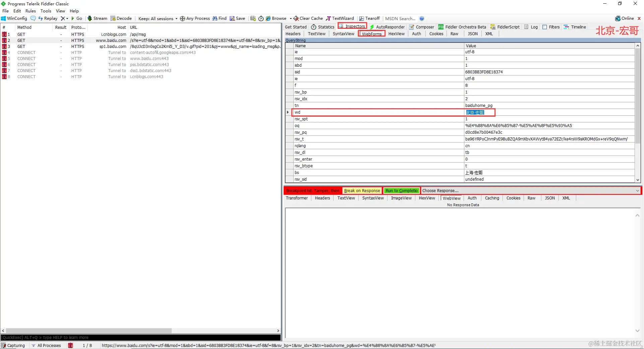The image size is (644, 349).
Task: Switch to the Statistics tab
Action: pyautogui.click(x=323, y=27)
